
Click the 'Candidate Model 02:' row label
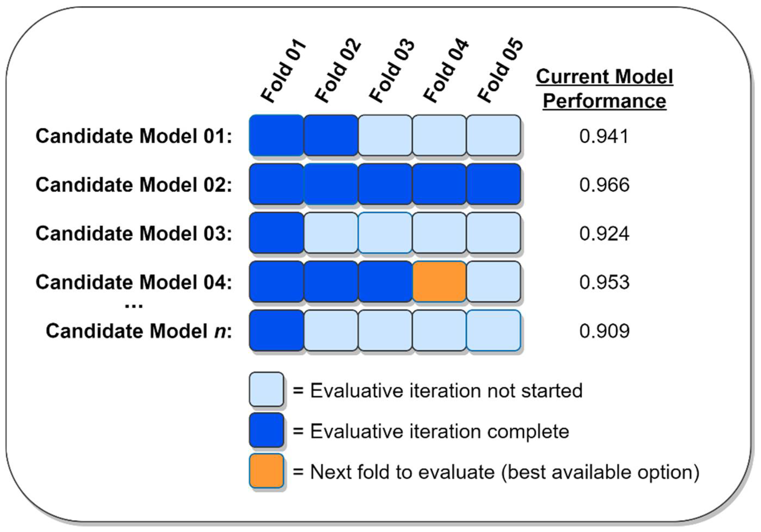pos(134,185)
